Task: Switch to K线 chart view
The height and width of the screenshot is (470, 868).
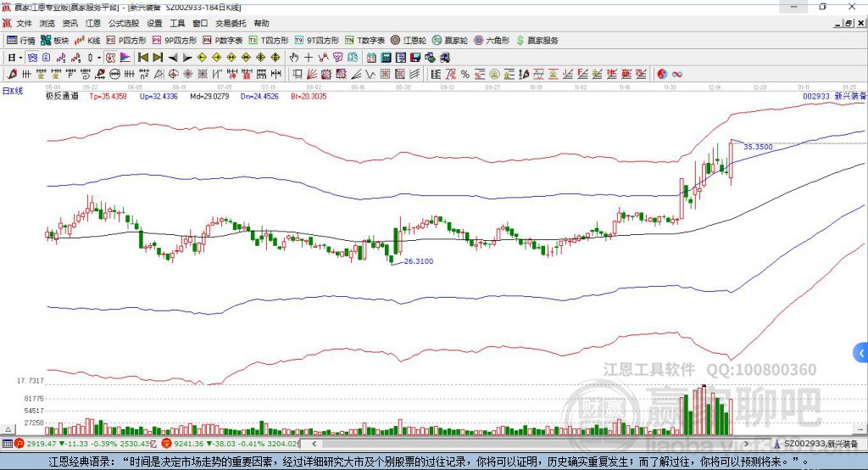Action: click(x=87, y=41)
